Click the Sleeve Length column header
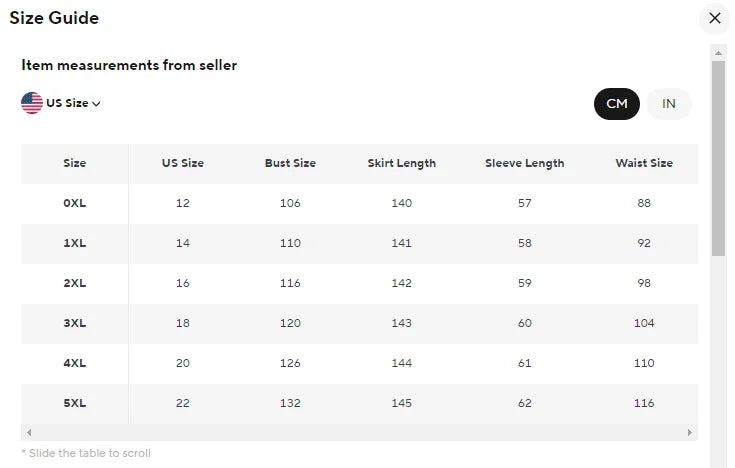Viewport: 735px width, 468px height. tap(524, 163)
